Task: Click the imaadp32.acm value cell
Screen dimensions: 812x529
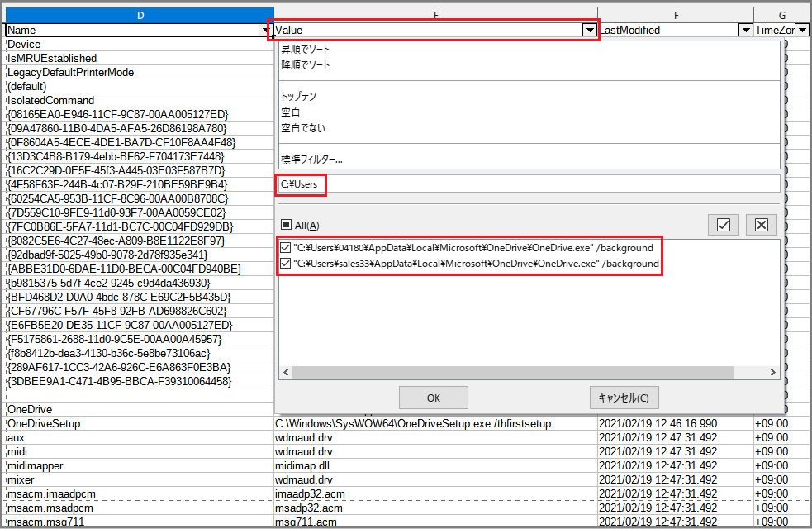Action: pyautogui.click(x=435, y=493)
